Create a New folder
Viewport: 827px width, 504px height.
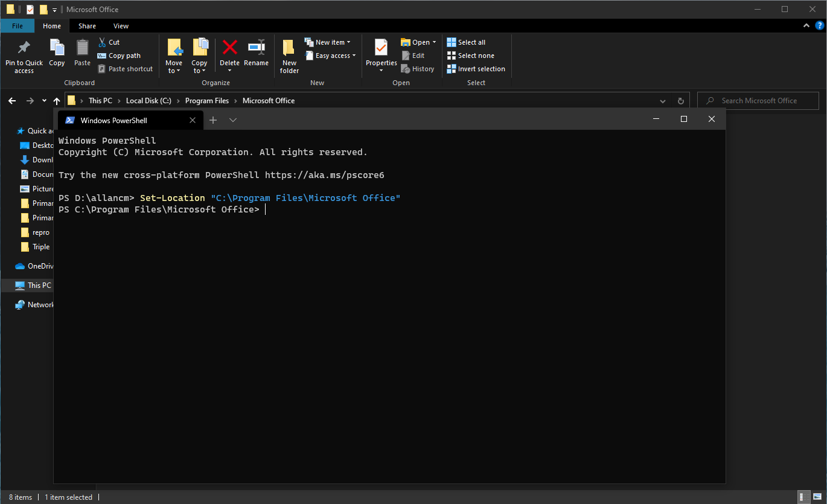point(289,56)
